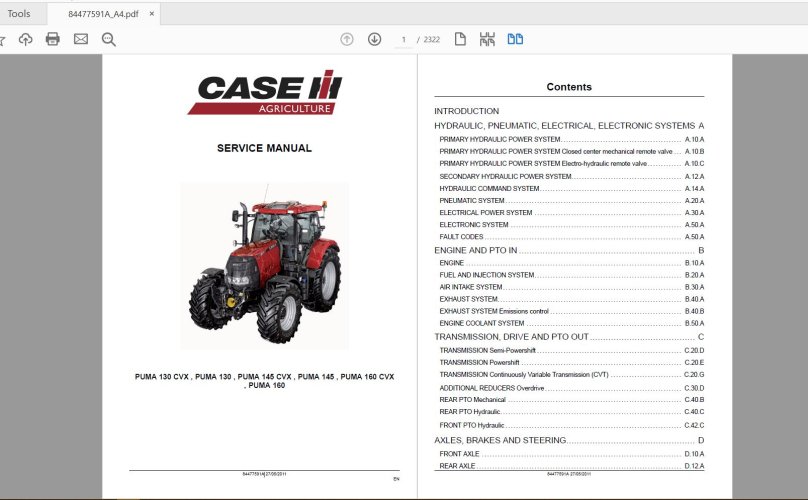The image size is (808, 500).
Task: Click FRONT PTO Hydraulic entry
Action: pos(571,425)
